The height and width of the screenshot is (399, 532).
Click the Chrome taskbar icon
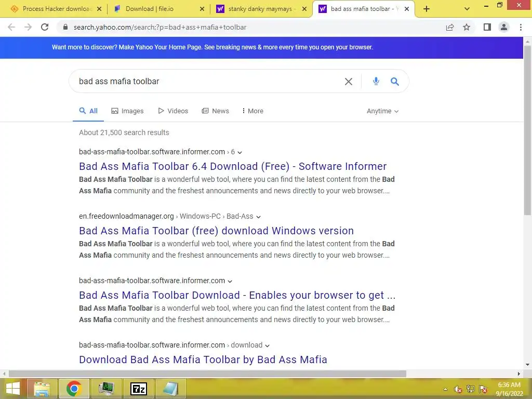(74, 389)
